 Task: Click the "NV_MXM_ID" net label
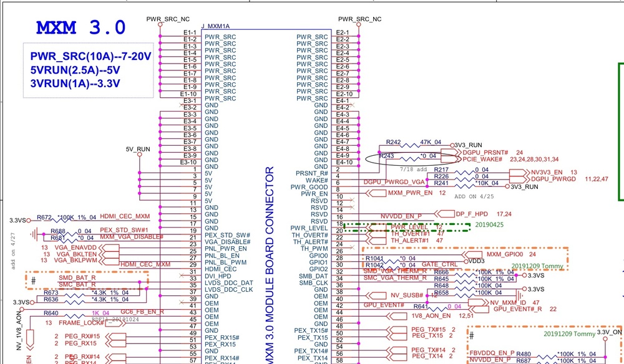[x=508, y=303]
